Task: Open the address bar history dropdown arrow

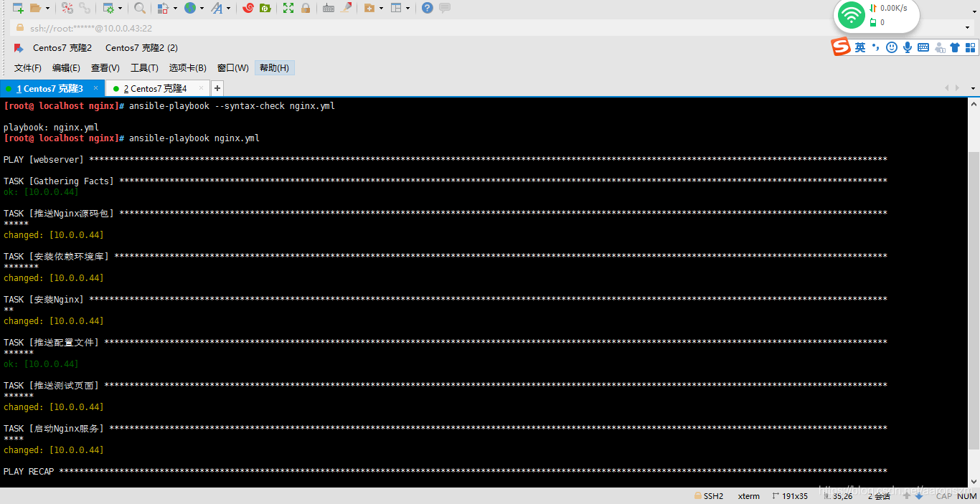Action: click(x=968, y=28)
